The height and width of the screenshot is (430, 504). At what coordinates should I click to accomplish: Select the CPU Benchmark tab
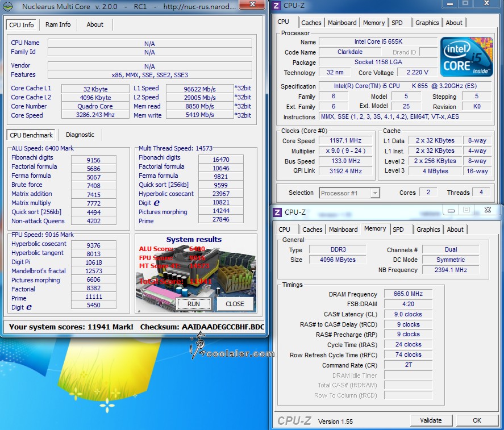[31, 135]
